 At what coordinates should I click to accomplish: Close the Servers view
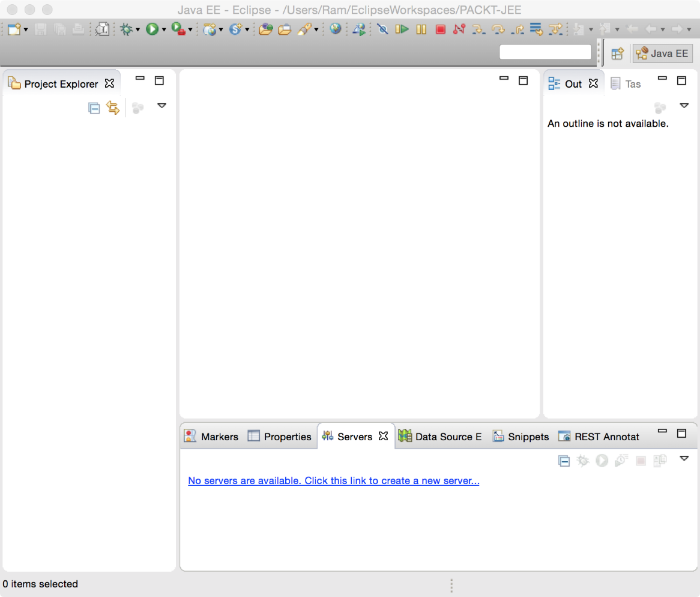383,436
